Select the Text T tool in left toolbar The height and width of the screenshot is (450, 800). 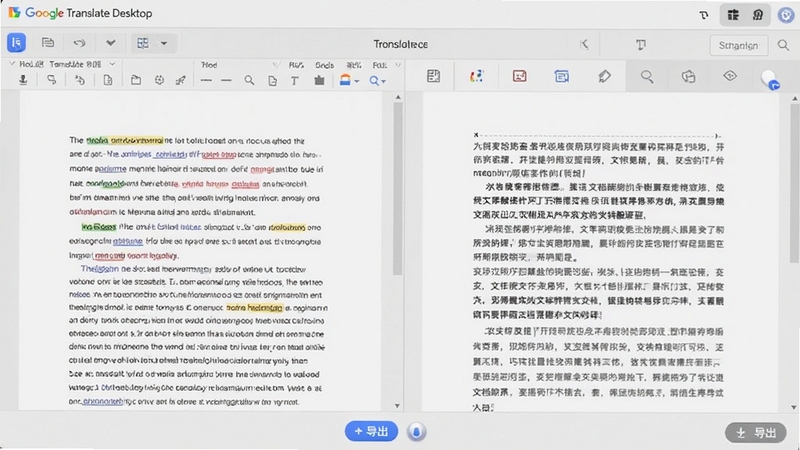(294, 81)
